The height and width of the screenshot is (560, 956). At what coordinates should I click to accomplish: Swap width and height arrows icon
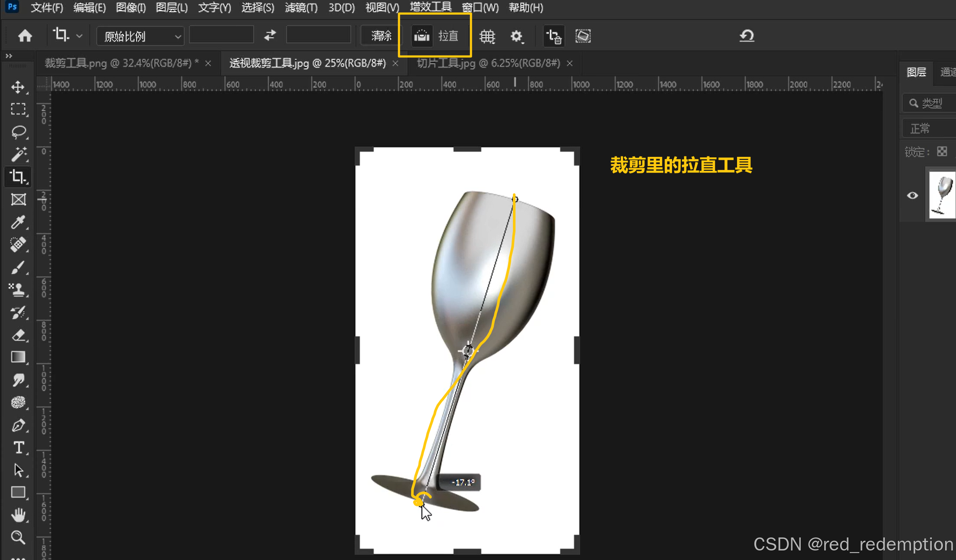(270, 35)
